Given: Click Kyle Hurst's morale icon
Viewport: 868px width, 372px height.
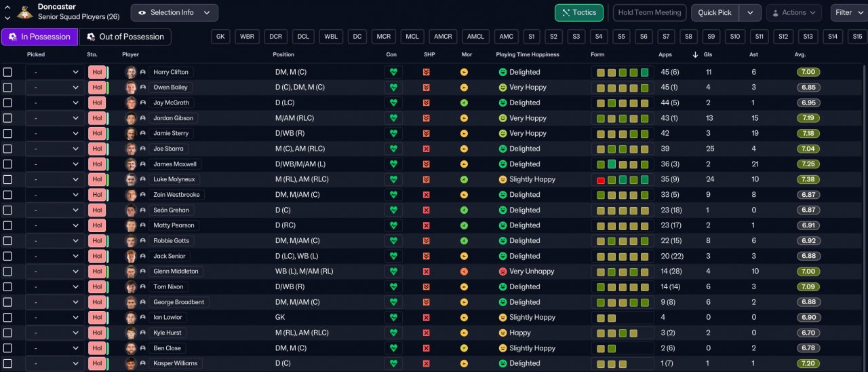Looking at the screenshot, I should pos(464,333).
